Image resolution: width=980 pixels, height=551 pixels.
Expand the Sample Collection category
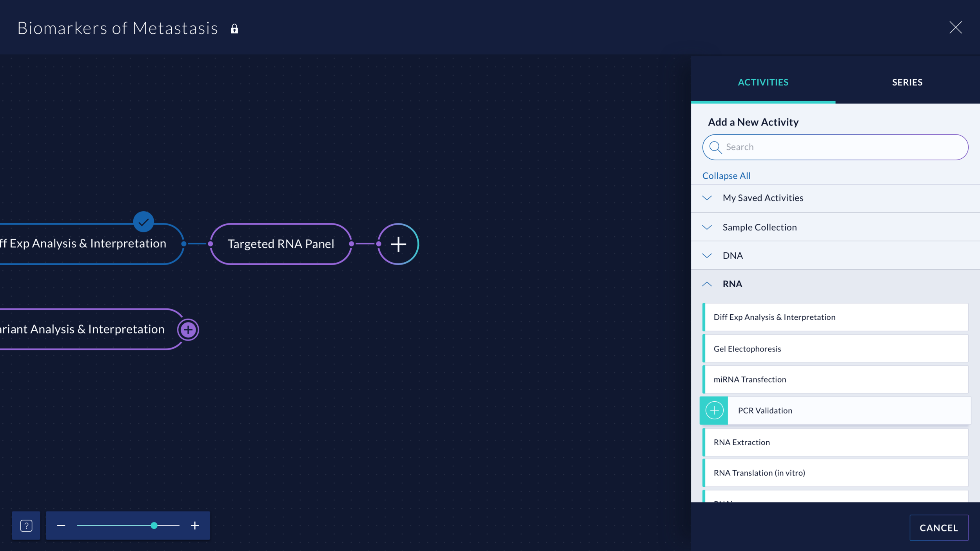[x=707, y=227]
